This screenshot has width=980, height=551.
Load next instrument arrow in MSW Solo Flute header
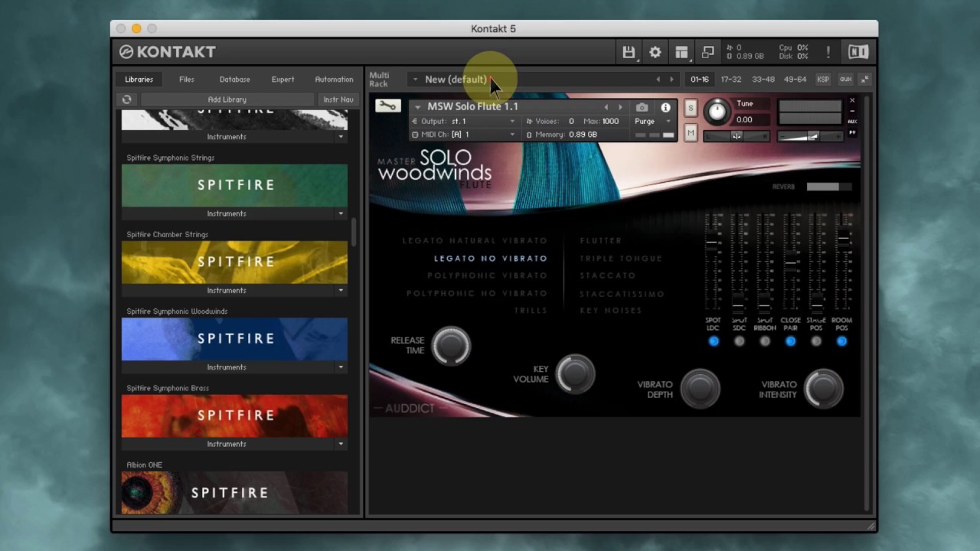(621, 108)
